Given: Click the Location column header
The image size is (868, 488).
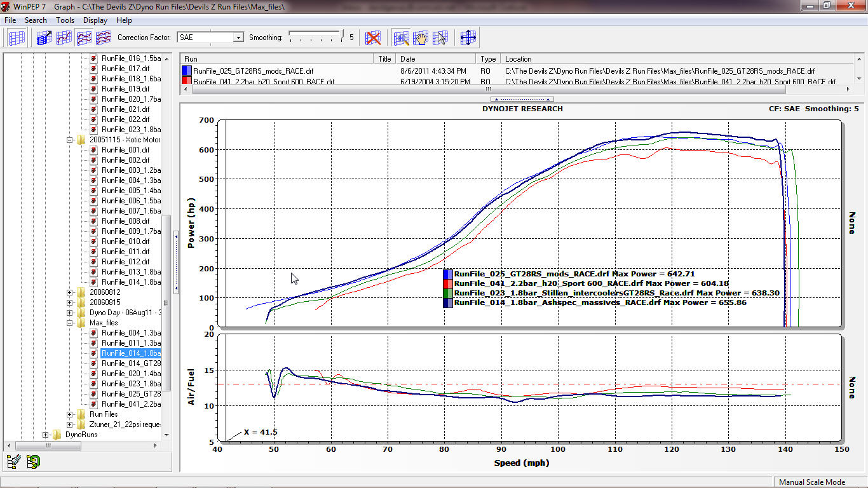Looking at the screenshot, I should pos(518,59).
